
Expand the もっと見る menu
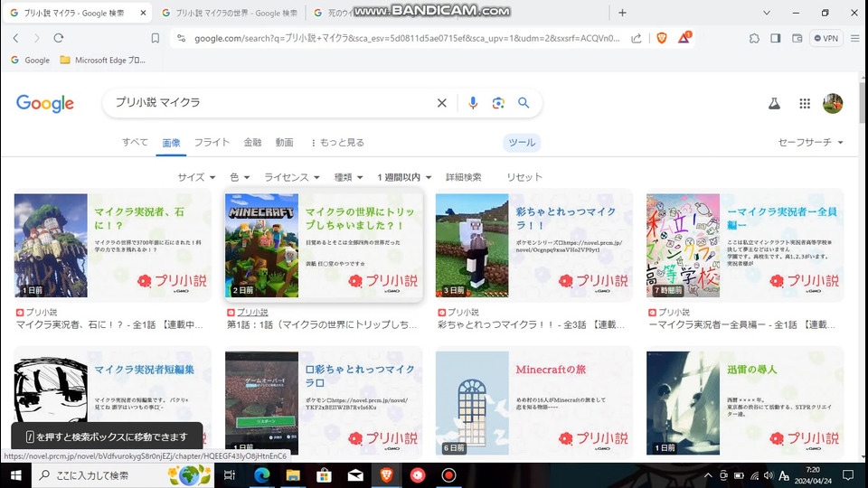point(337,142)
